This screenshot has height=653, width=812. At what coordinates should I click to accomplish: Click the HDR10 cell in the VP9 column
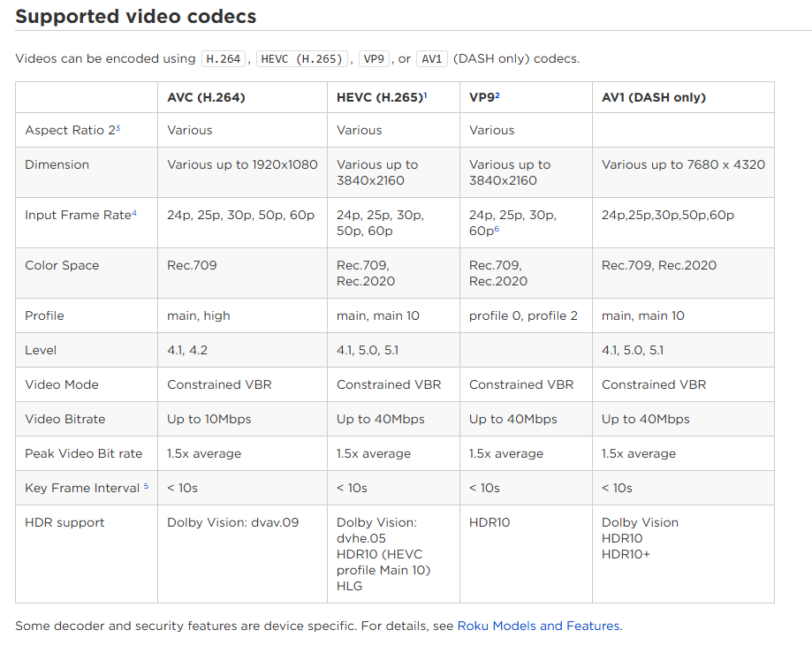pyautogui.click(x=489, y=522)
